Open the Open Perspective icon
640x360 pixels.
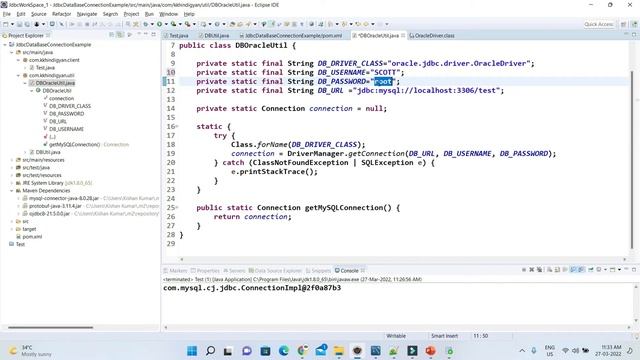pyautogui.click(x=623, y=24)
